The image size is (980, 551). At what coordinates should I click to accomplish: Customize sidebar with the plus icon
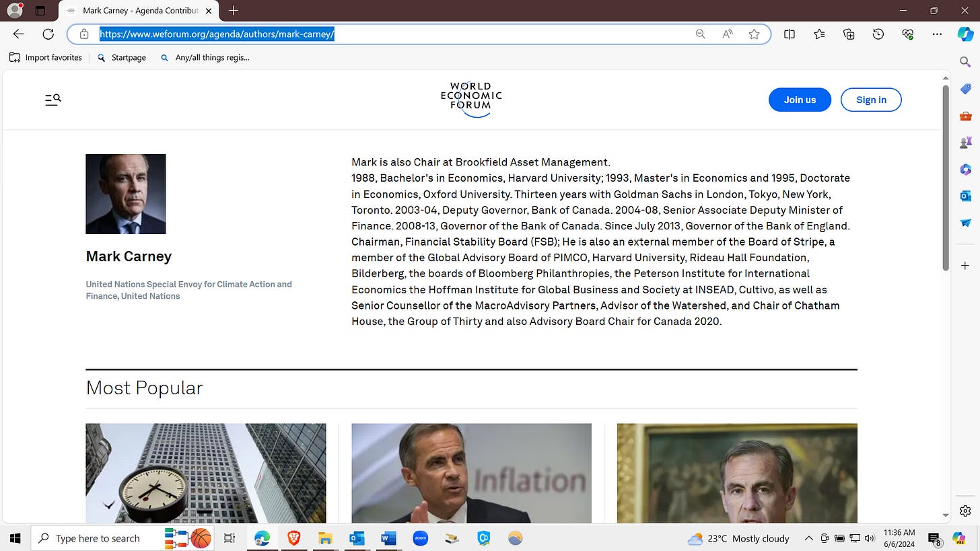click(x=965, y=266)
